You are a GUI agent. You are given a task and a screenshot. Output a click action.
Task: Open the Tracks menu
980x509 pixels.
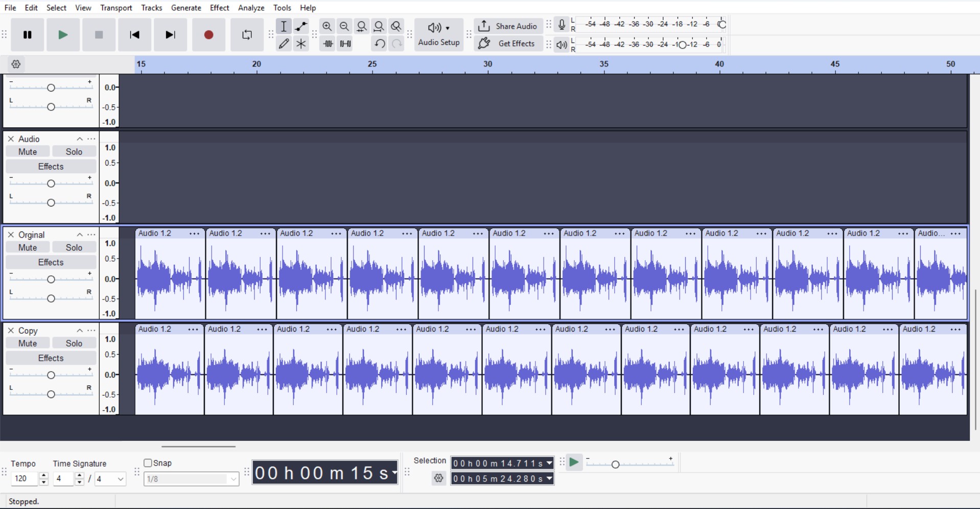pyautogui.click(x=151, y=8)
